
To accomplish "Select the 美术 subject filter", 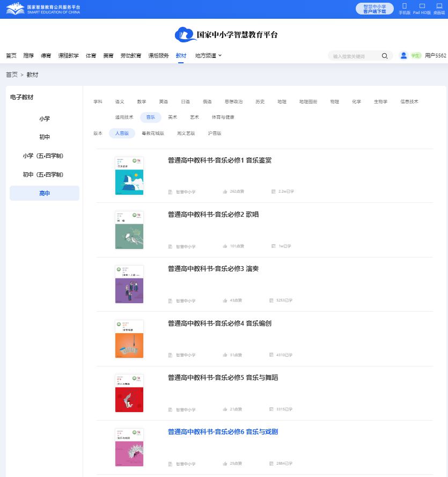I will point(172,117).
